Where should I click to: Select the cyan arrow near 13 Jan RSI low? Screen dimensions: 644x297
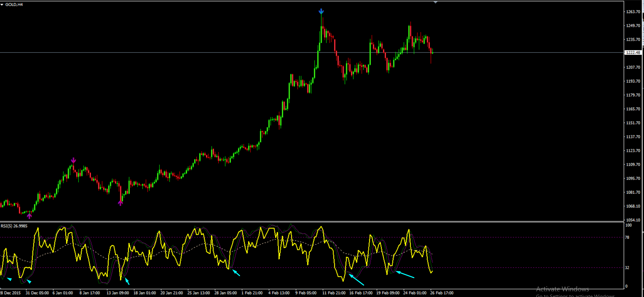click(x=127, y=281)
